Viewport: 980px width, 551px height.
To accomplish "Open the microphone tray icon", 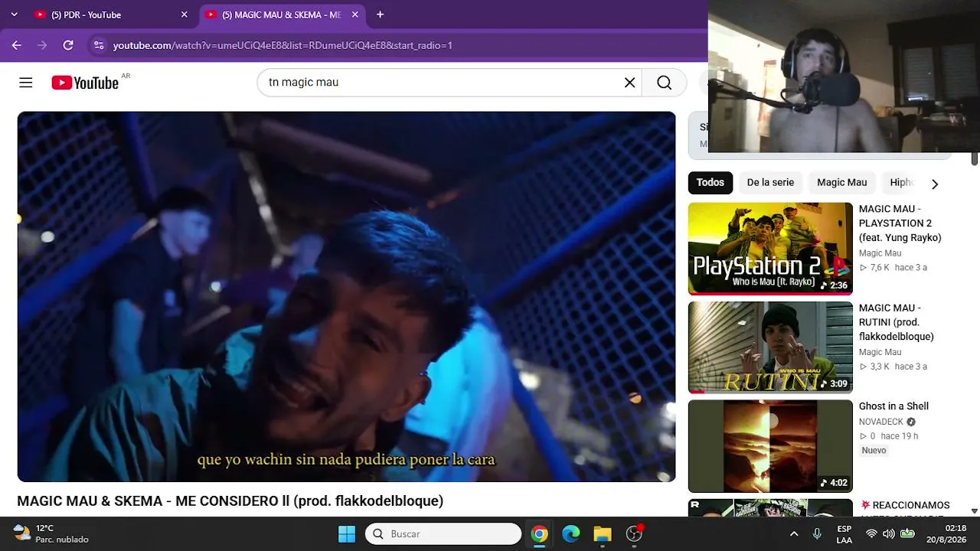I will (817, 533).
